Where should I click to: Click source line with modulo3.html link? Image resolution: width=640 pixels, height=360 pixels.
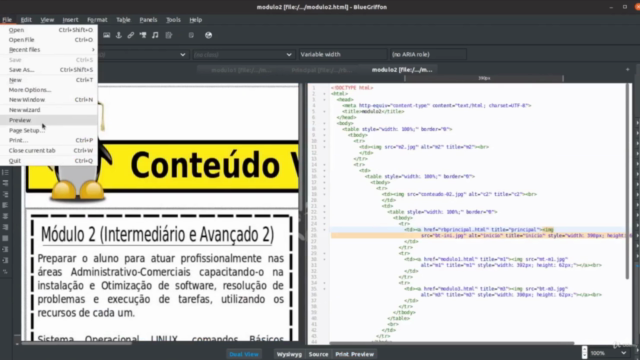(x=486, y=289)
